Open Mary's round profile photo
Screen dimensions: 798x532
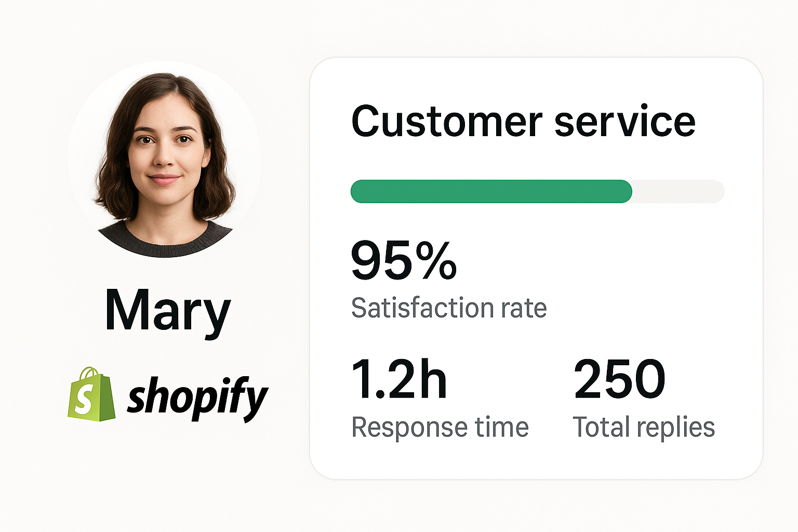click(x=164, y=159)
